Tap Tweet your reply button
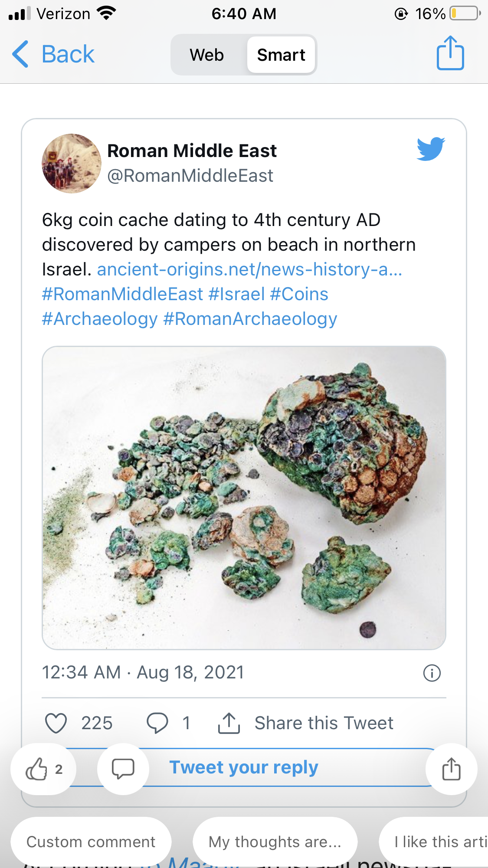 click(244, 767)
